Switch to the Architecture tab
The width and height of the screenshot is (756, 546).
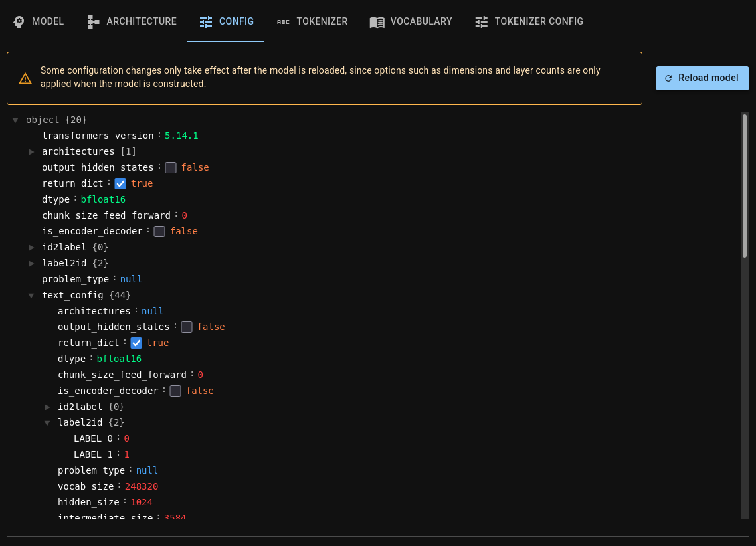click(132, 21)
